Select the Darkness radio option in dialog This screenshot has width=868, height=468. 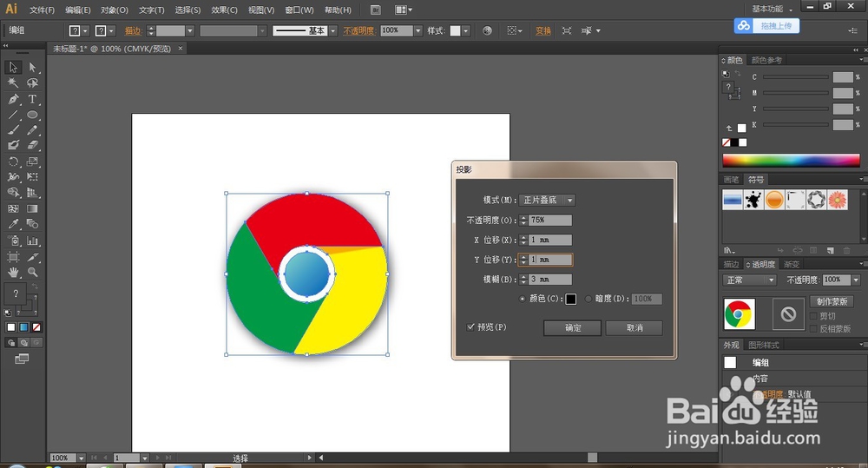tap(588, 299)
